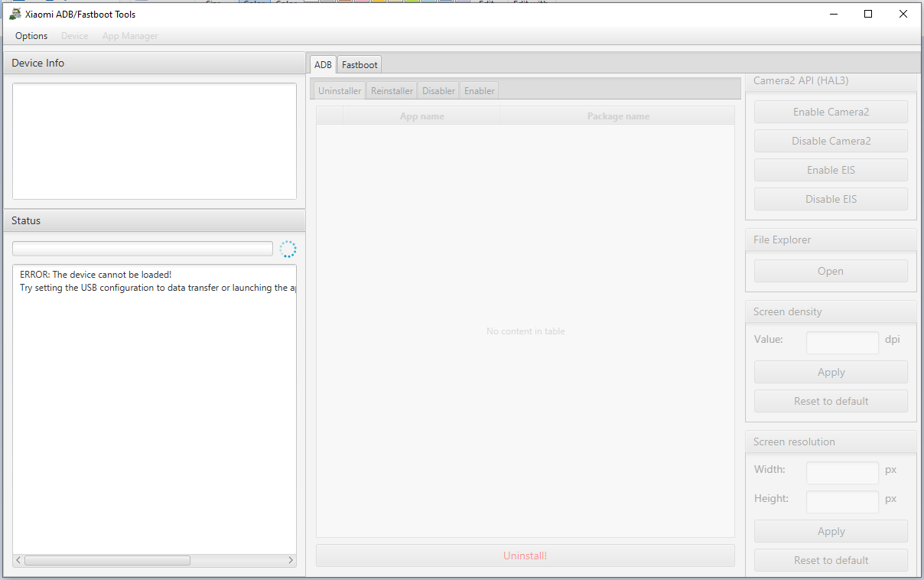The image size is (924, 580).
Task: Focus the Width px input field
Action: click(x=842, y=473)
